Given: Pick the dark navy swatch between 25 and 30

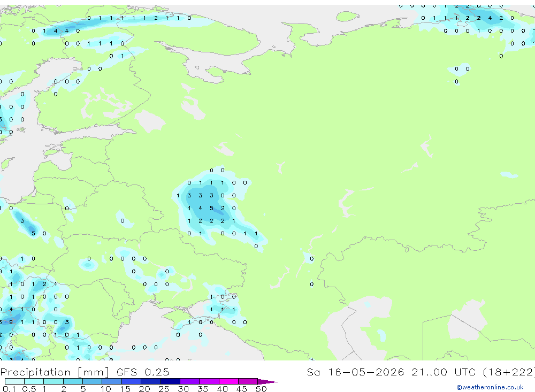Looking at the screenshot, I should tap(170, 381).
